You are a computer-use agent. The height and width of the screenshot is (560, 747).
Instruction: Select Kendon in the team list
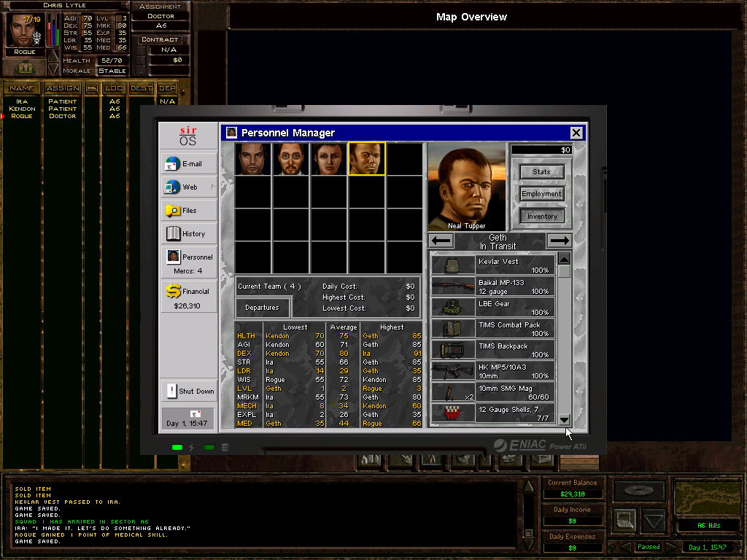(22, 109)
